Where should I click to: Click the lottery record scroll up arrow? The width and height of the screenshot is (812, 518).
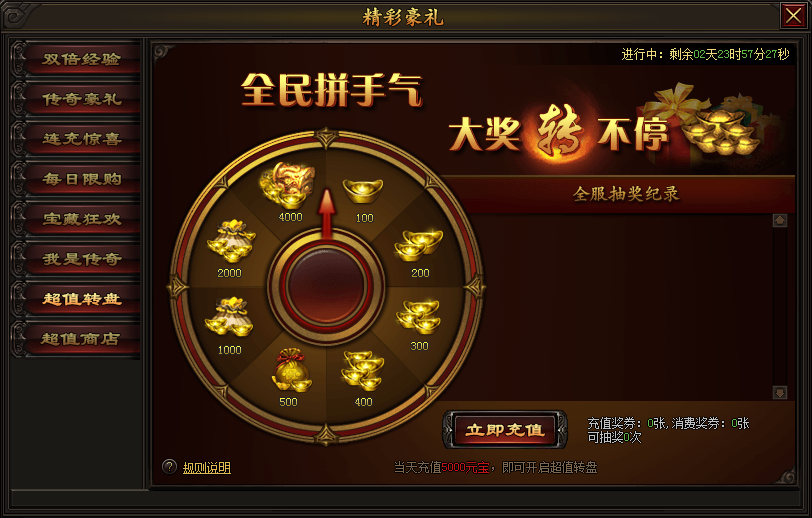tap(780, 220)
